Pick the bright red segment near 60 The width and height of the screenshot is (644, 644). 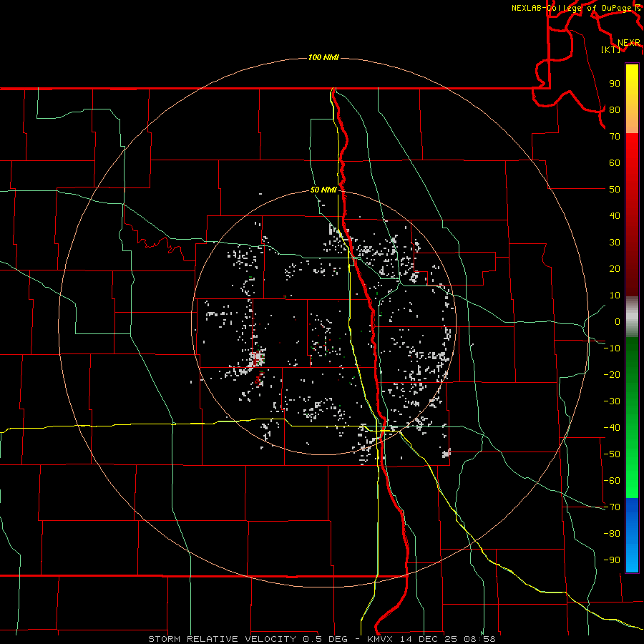[632, 160]
